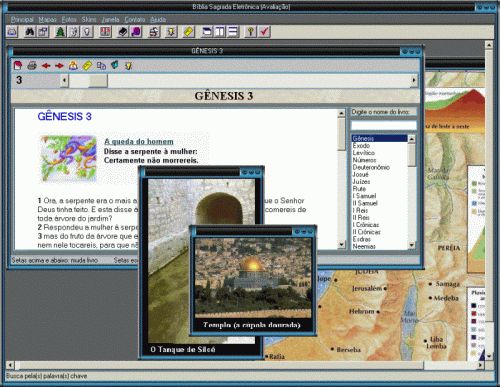The width and height of the screenshot is (500, 387).
Task: Go forward with the red right arrow
Action: (x=59, y=66)
